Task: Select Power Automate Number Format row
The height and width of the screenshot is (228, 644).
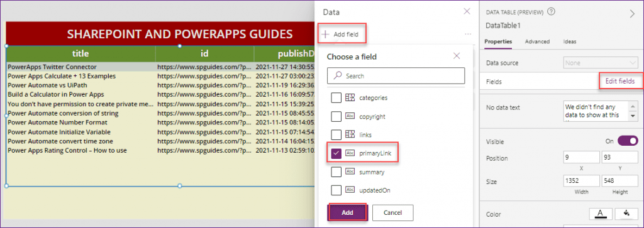Action: click(x=160, y=122)
